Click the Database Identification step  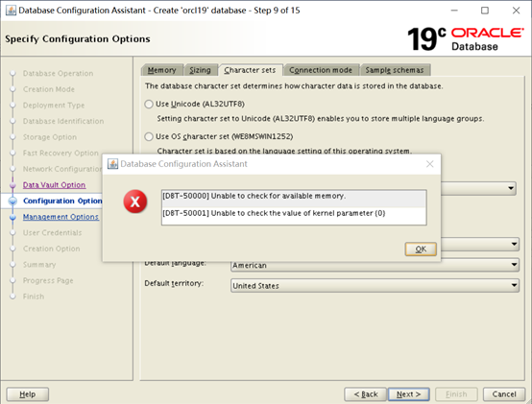pyautogui.click(x=63, y=121)
